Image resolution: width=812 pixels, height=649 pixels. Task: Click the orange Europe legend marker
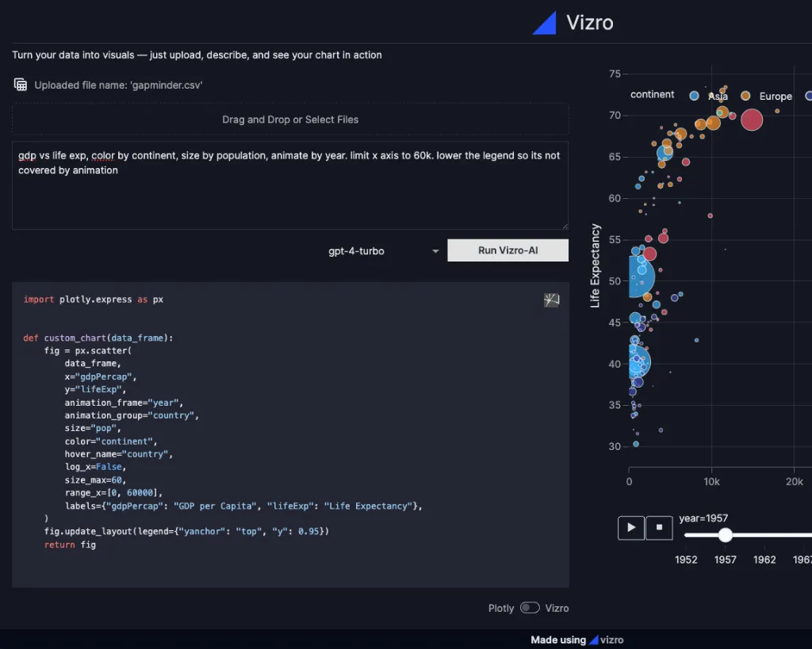(x=745, y=95)
